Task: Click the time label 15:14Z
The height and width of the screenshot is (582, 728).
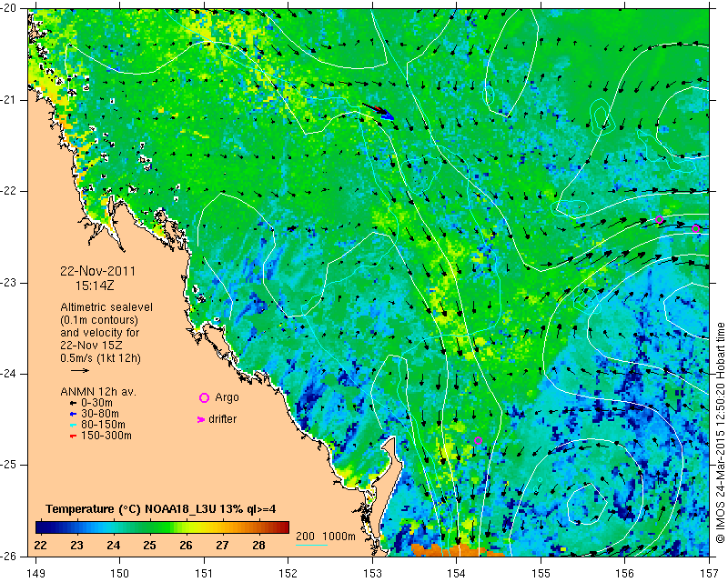Action: 95,286
